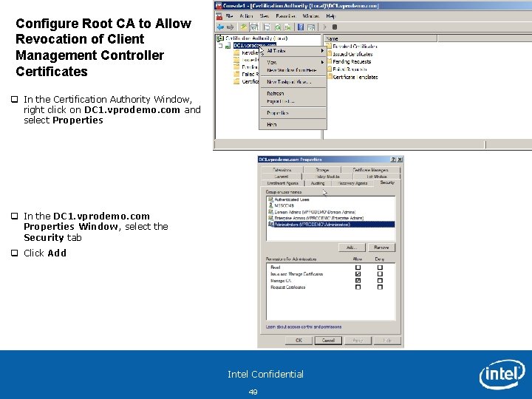Screen dimensions: 532x399
Task: Uncheck Allow for Issue and Manage Certificates
Action: (358, 274)
